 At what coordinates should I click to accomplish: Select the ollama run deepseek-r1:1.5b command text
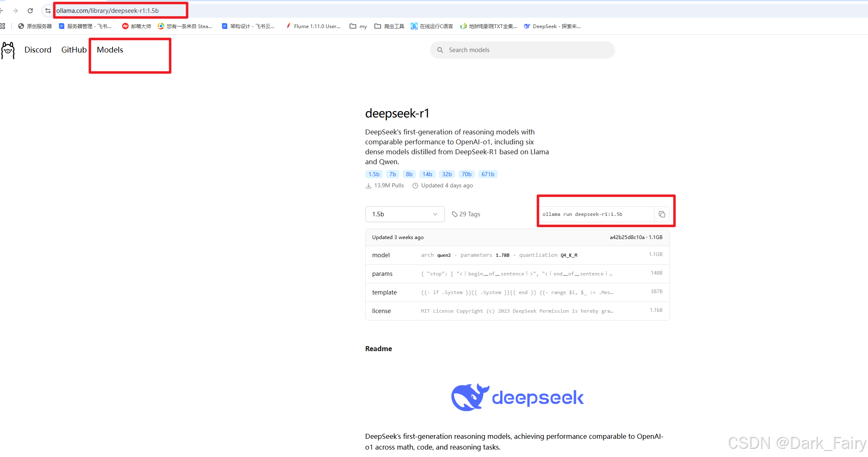582,214
